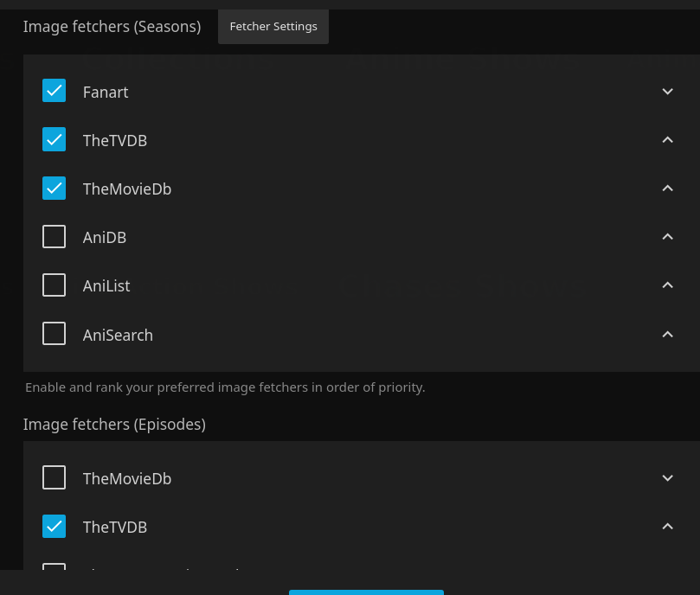Uncheck TheTVDB under Episodes image fetchers
Screen dimensions: 700x595
pyautogui.click(x=55, y=526)
